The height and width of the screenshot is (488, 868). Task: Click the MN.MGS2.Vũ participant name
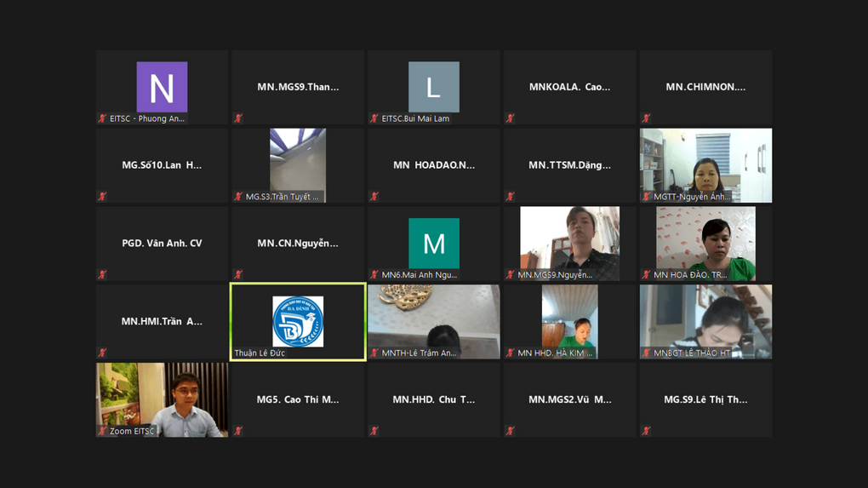(x=569, y=399)
